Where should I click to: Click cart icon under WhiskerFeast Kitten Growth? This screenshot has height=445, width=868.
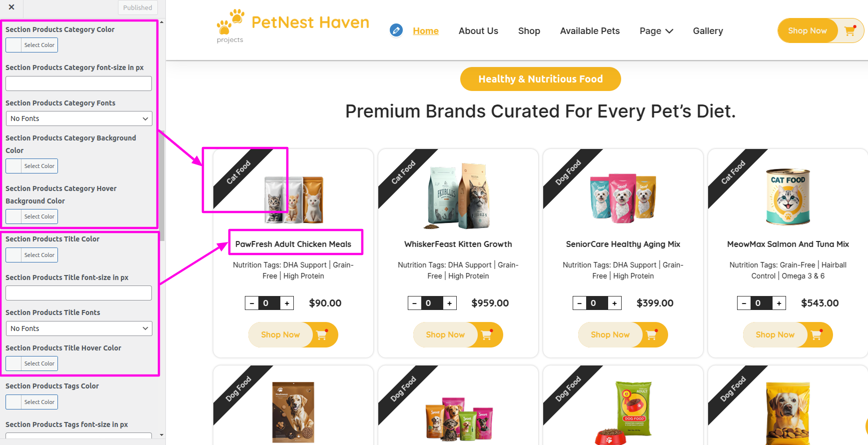pos(487,334)
